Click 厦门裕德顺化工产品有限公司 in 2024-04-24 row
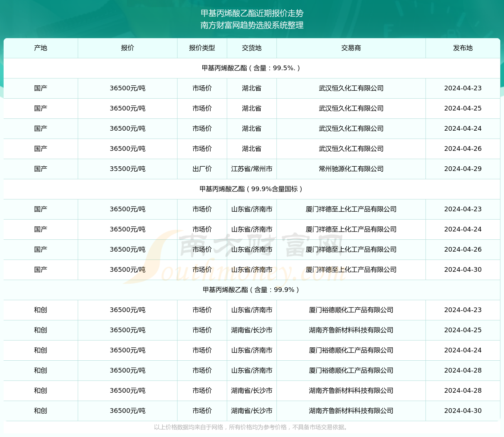This screenshot has height=437, width=504. pos(351,350)
